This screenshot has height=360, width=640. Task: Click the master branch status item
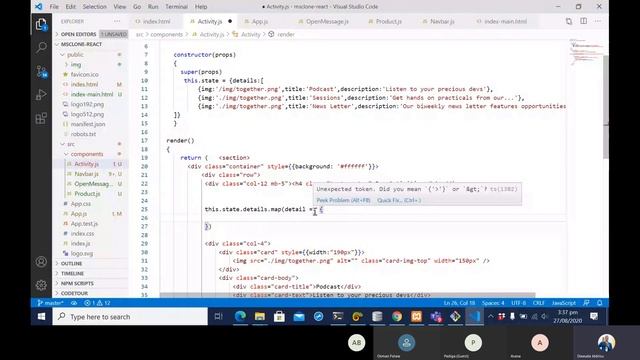[x=50, y=303]
